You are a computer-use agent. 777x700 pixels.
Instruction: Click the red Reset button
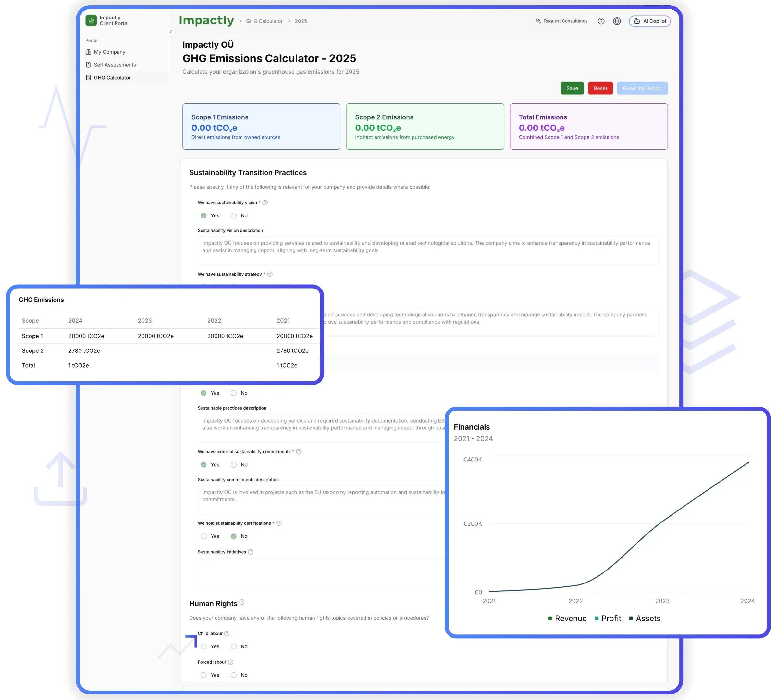(600, 89)
